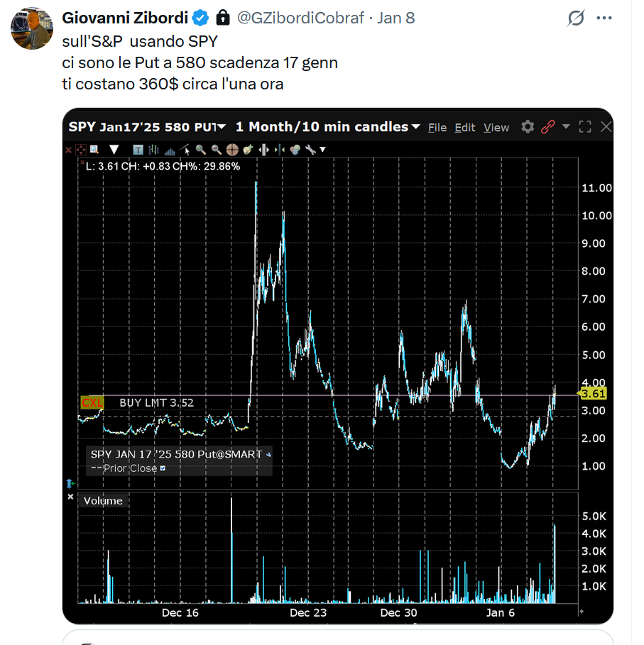Expand the arrow next to the wrench

322,150
